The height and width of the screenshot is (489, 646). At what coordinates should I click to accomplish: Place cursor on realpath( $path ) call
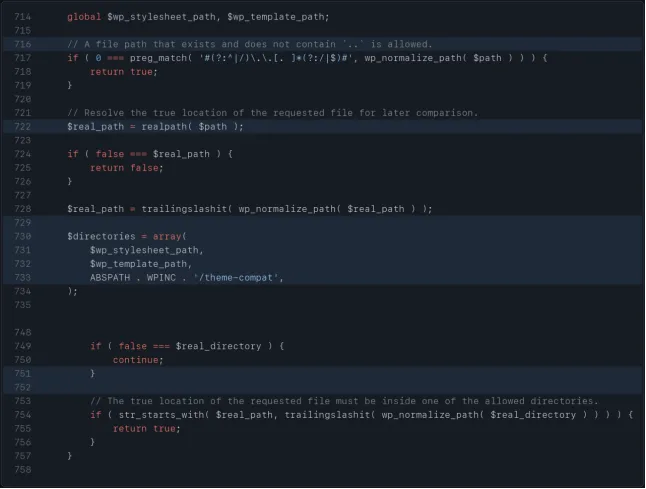[x=192, y=126]
